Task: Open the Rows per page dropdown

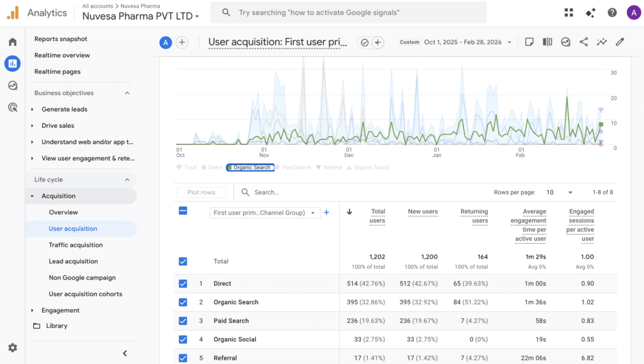Action: 560,192
